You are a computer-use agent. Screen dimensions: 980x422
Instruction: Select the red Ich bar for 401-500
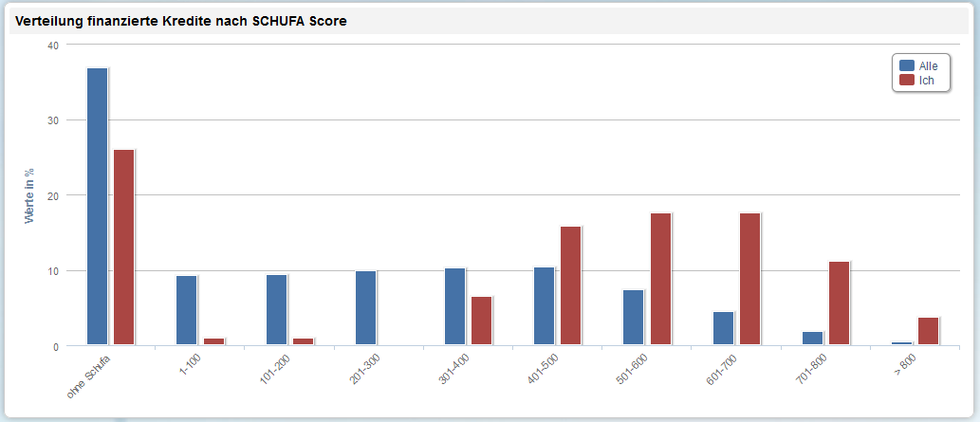[571, 285]
